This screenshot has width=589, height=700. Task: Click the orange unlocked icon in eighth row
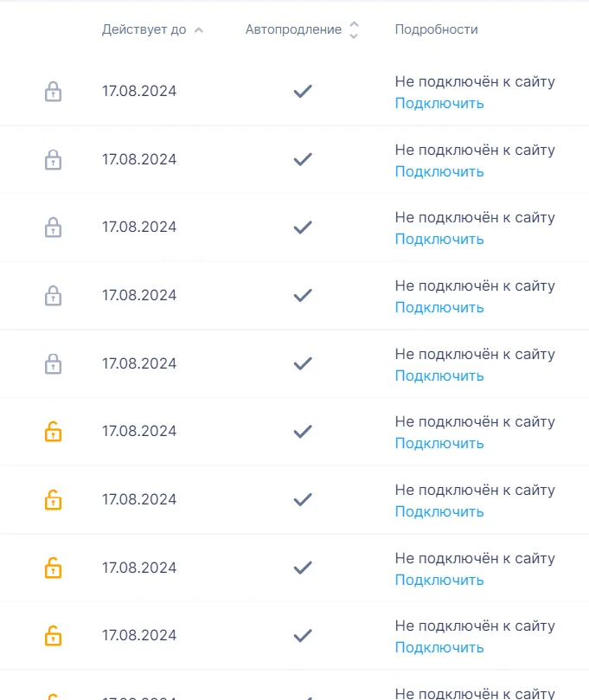point(53,568)
